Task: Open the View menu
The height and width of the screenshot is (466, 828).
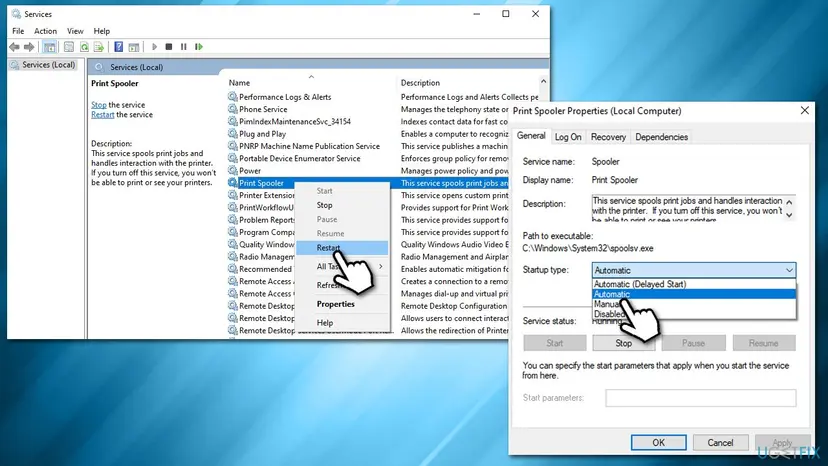Action: (x=75, y=31)
